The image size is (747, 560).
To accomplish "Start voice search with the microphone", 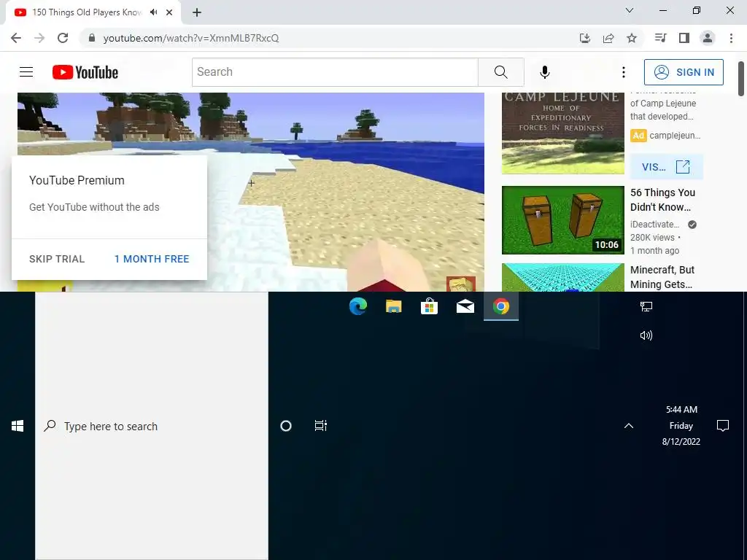I will (544, 72).
